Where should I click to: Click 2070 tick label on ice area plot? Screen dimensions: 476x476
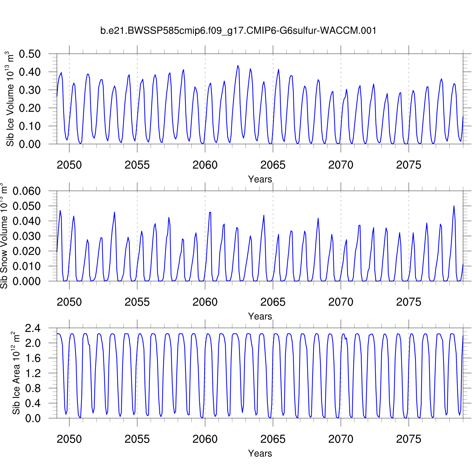click(340, 439)
